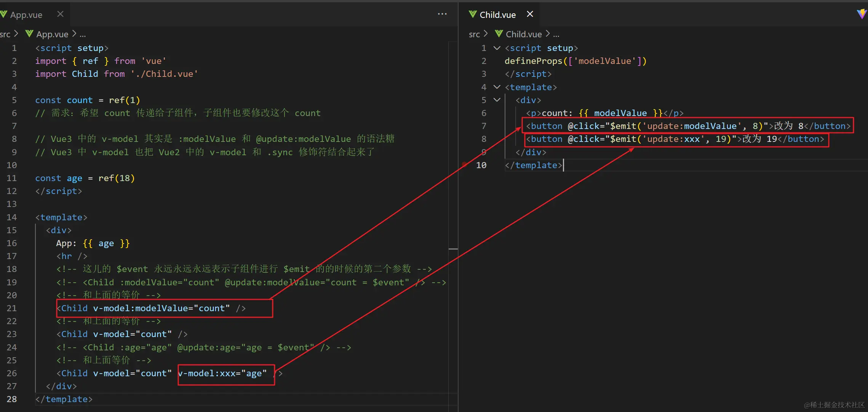
Task: Close the App.vue tab
Action: pos(60,14)
